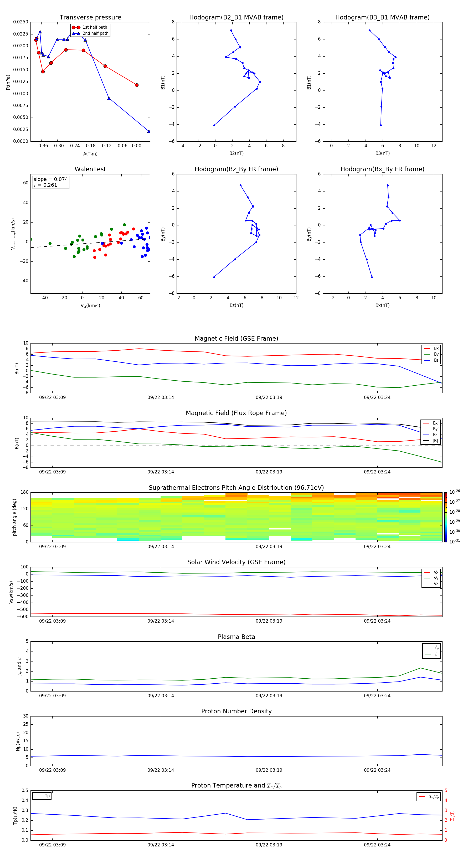Click the Suprathermal Electrons Pitch Angle Distribution title

(236, 488)
